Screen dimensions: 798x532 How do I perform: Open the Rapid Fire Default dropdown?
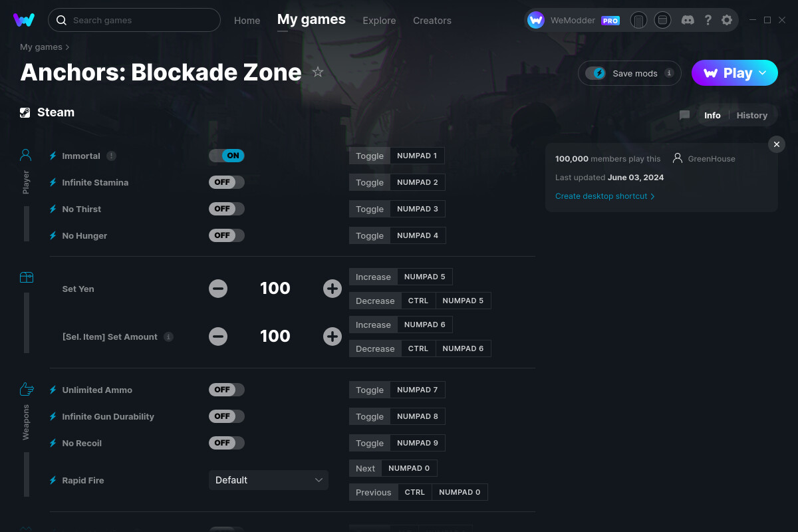(x=269, y=479)
